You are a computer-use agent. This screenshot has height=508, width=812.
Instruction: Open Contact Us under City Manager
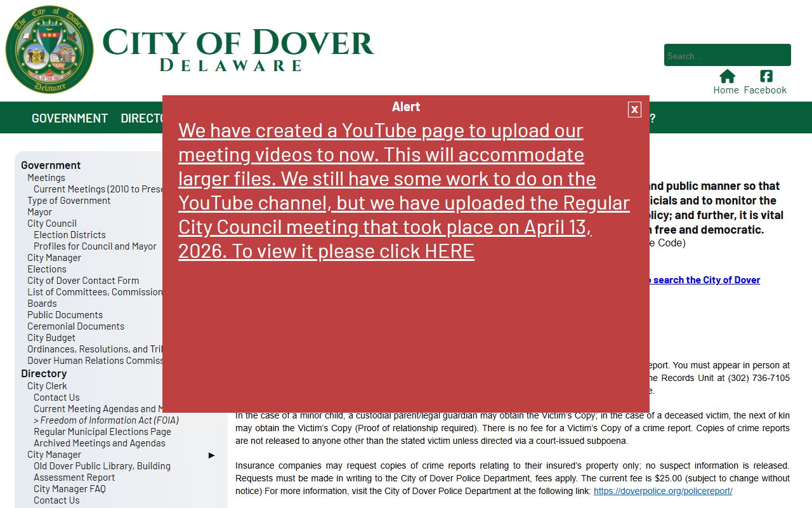coord(56,500)
